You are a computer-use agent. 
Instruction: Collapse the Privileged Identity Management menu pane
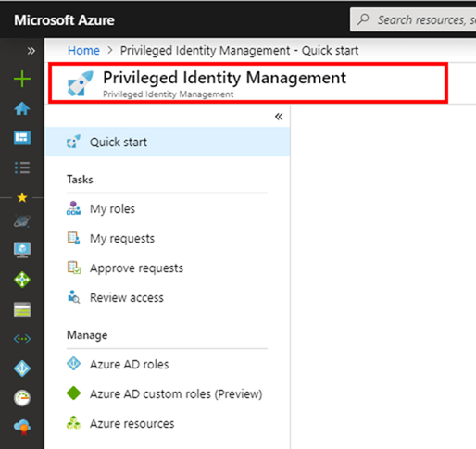pyautogui.click(x=279, y=117)
